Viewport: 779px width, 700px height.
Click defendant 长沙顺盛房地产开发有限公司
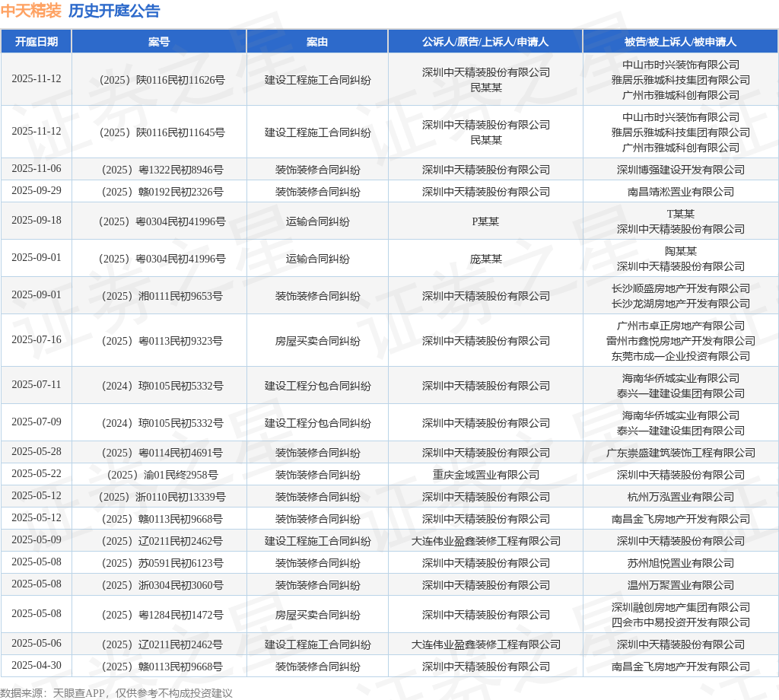point(681,288)
